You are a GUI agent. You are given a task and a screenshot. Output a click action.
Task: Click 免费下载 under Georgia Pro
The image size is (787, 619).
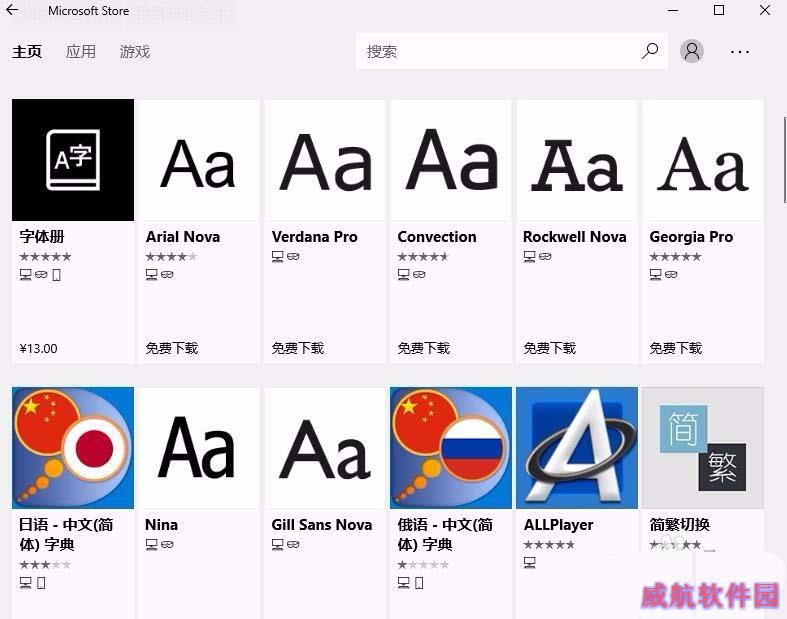(x=676, y=348)
